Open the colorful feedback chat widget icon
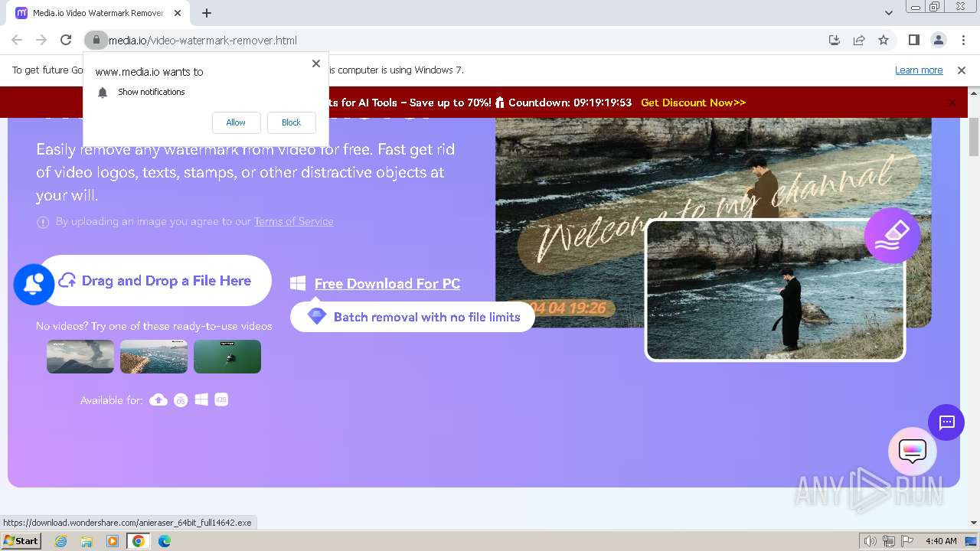980x551 pixels. pyautogui.click(x=912, y=451)
